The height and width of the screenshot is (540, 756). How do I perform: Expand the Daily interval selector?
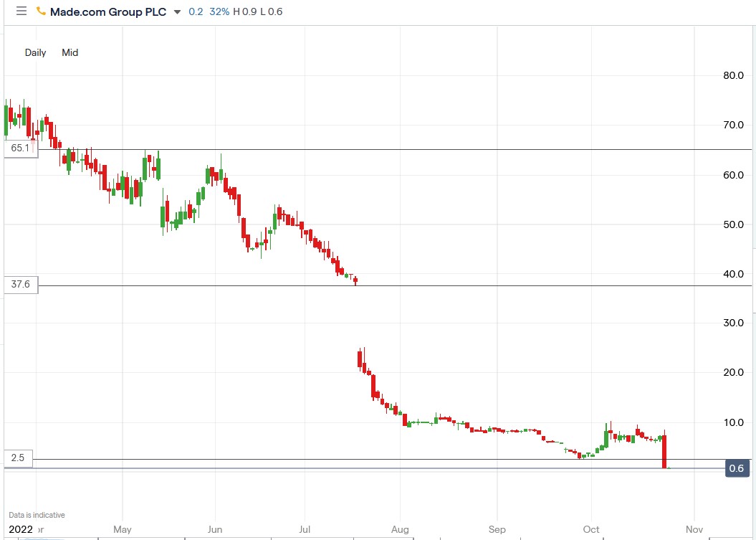coord(35,52)
